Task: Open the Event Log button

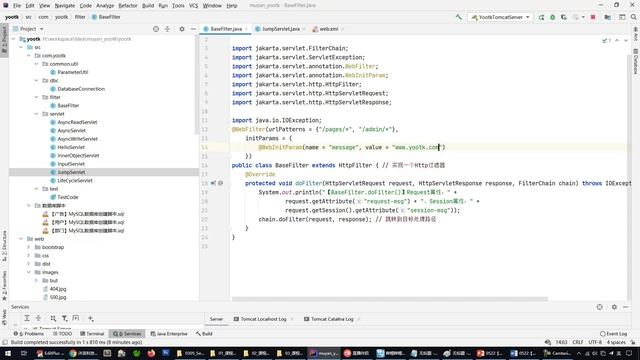Action: [x=613, y=334]
